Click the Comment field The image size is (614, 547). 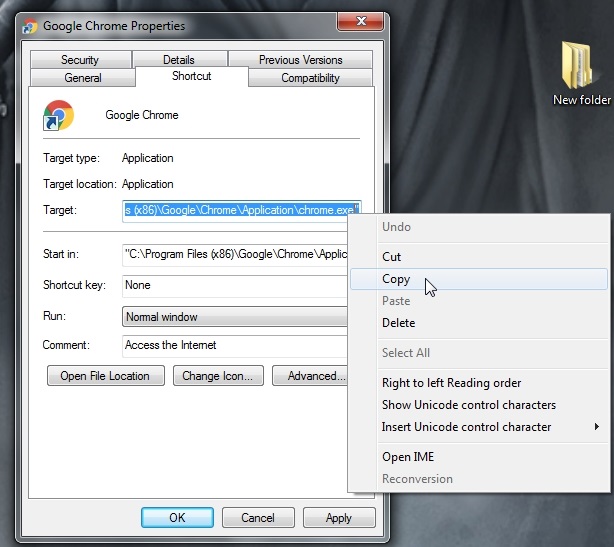(235, 345)
